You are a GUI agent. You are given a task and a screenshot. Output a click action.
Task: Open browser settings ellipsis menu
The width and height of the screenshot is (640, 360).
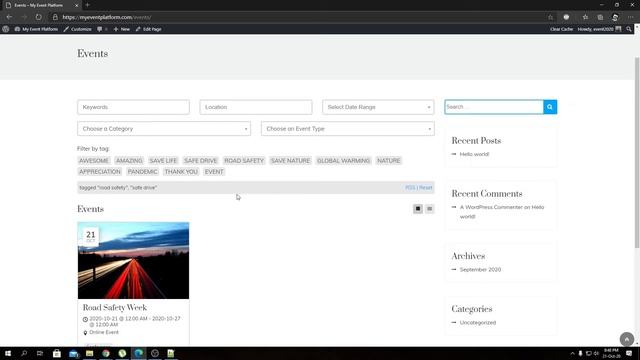pyautogui.click(x=630, y=17)
